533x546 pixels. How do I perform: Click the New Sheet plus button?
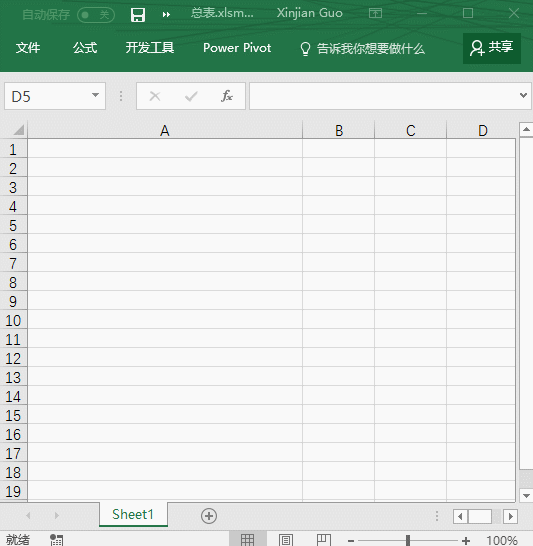(209, 516)
